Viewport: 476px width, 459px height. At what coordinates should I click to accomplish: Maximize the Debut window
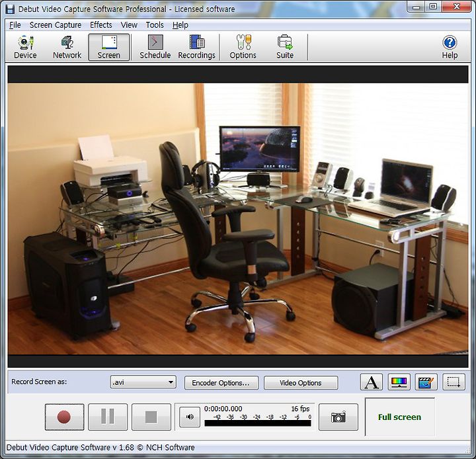(433, 7)
